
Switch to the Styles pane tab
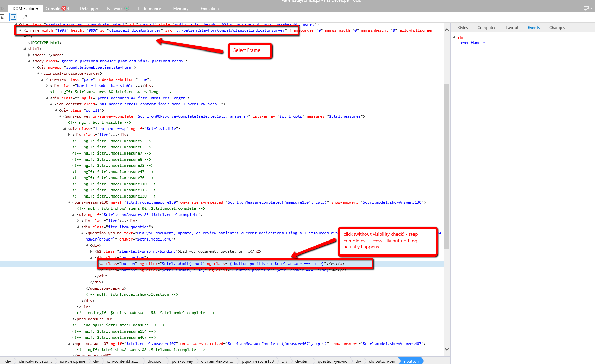(463, 28)
